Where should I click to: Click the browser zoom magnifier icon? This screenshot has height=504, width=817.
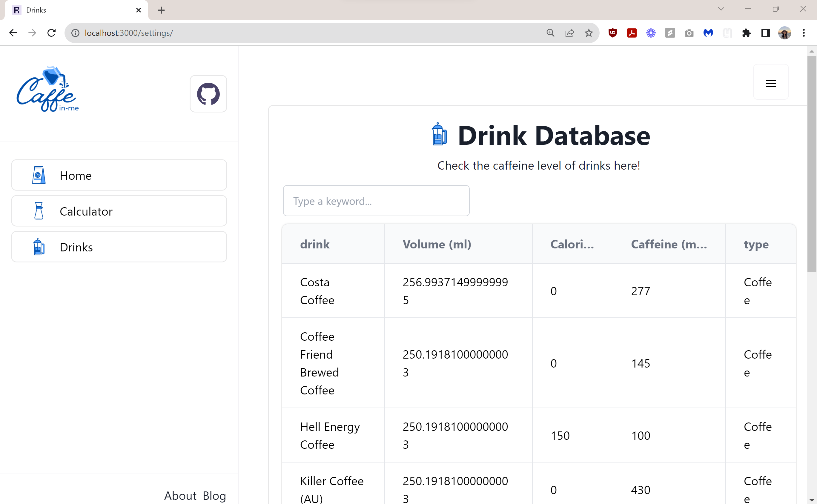click(550, 33)
